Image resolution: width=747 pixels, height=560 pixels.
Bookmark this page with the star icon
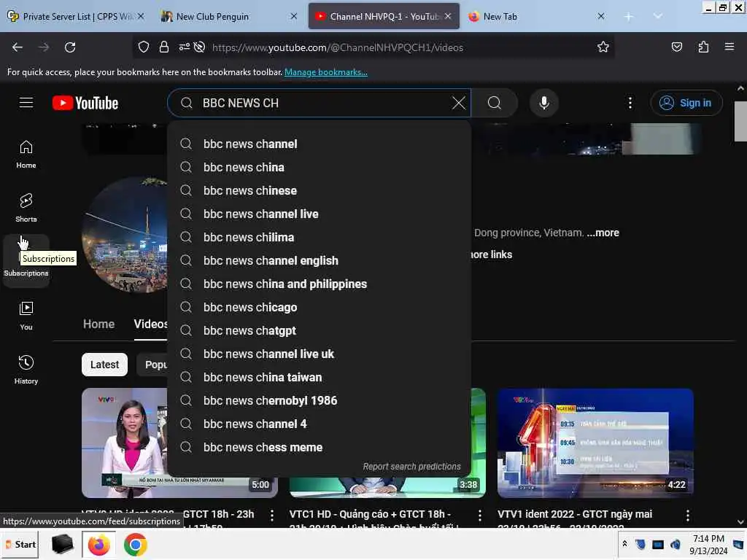click(x=603, y=47)
